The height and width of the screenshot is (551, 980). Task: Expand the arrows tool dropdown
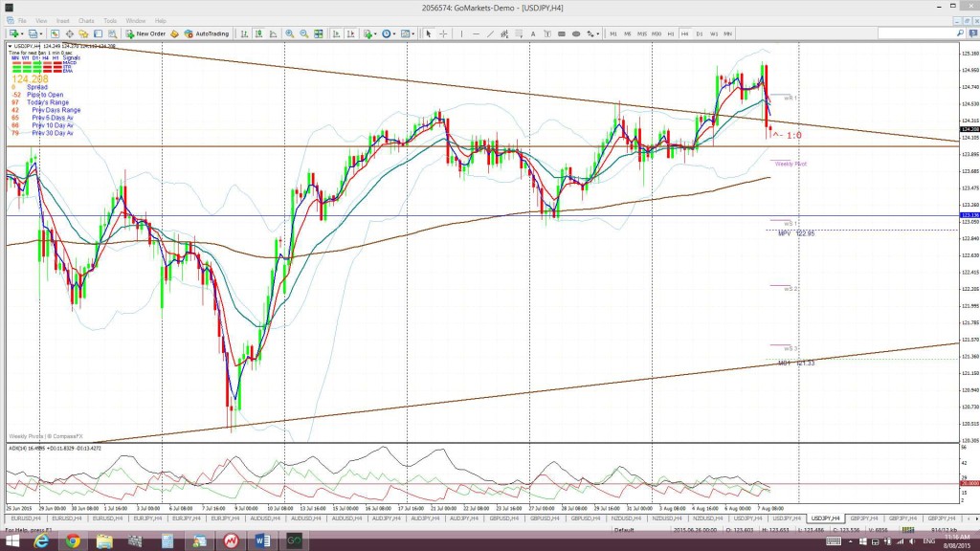(x=598, y=33)
